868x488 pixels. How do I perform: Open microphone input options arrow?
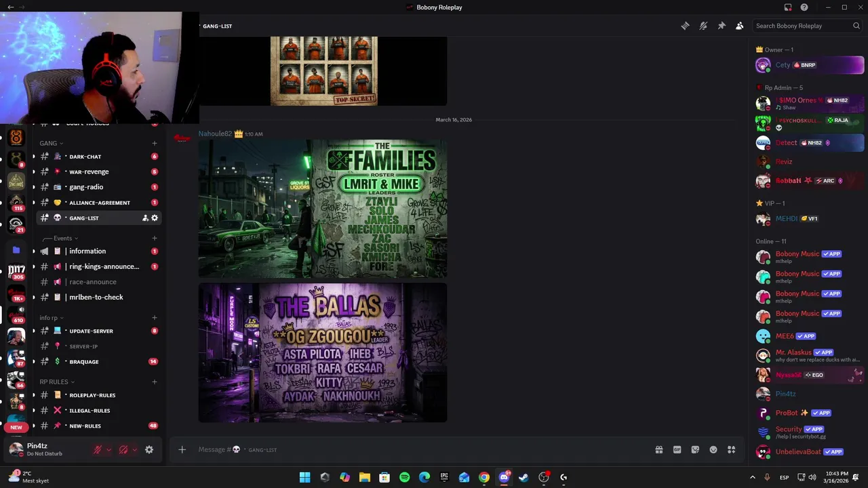(x=108, y=449)
